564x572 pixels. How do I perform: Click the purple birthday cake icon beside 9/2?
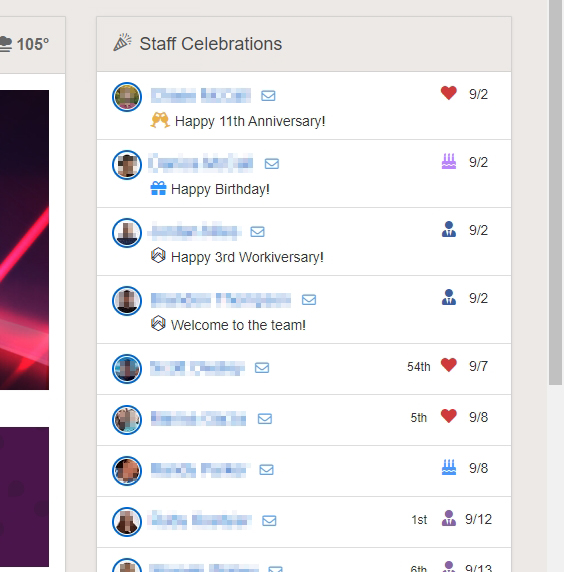pyautogui.click(x=449, y=161)
